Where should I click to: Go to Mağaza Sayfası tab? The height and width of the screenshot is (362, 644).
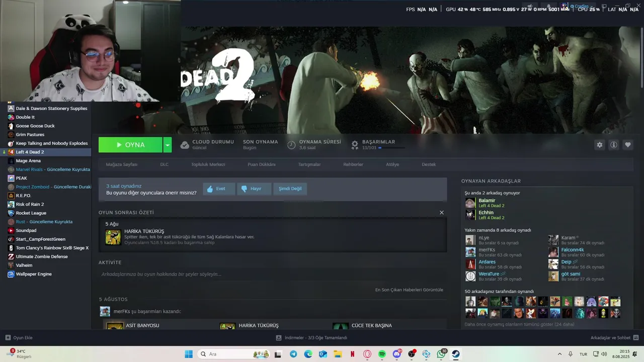(x=121, y=164)
